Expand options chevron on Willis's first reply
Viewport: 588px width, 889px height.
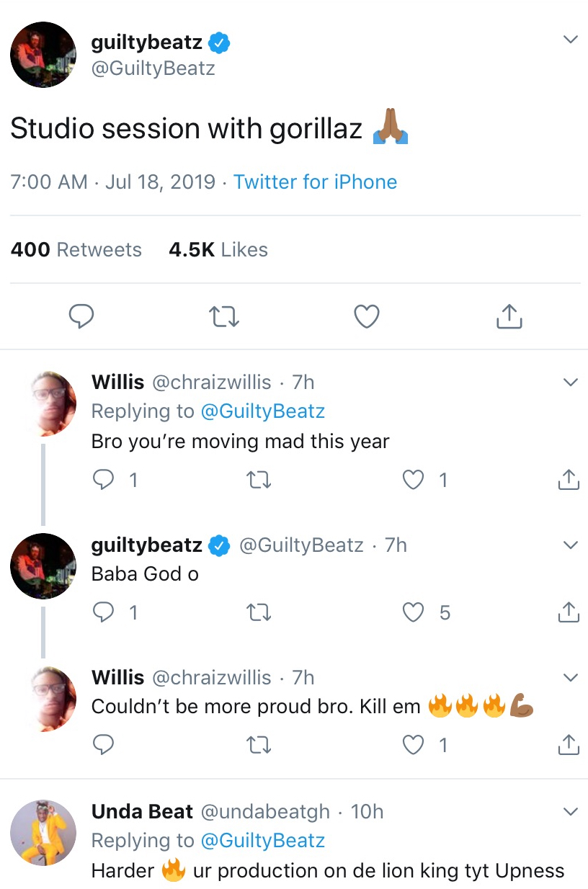[x=570, y=382]
